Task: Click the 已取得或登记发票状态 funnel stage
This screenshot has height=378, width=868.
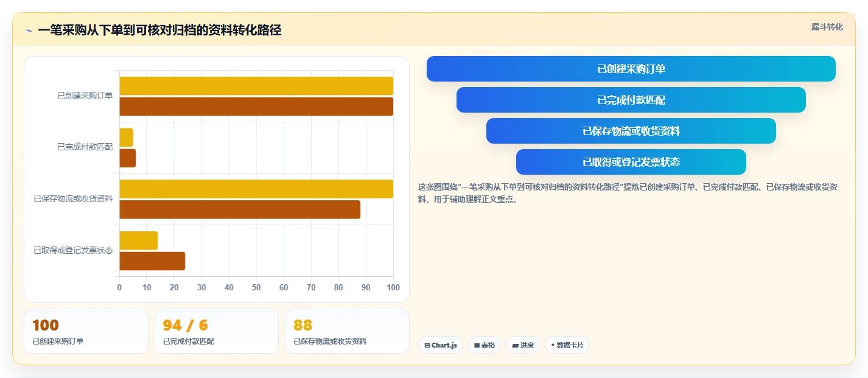Action: click(631, 162)
